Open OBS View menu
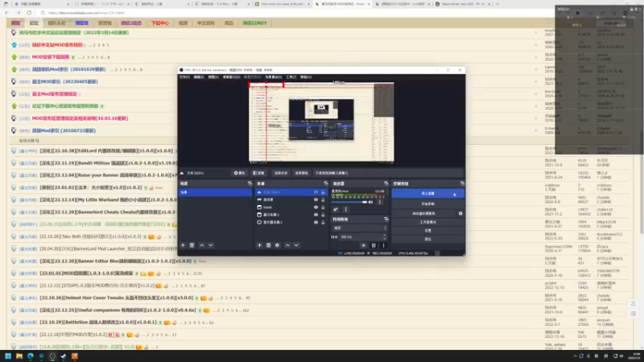Image resolution: width=644 pixels, height=362 pixels. tap(213, 76)
